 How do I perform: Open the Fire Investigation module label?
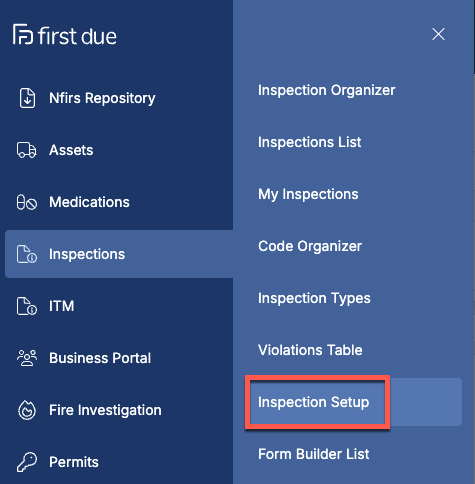tap(105, 410)
